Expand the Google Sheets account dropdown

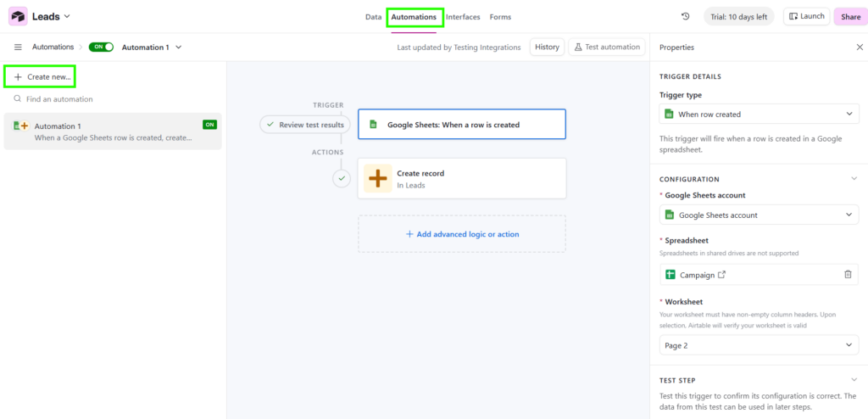point(759,215)
